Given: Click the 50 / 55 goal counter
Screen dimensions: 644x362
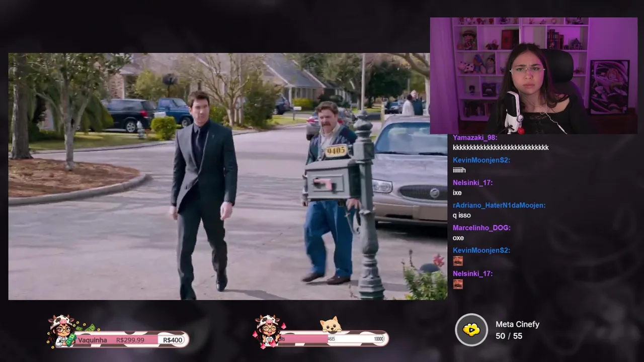Looking at the screenshot, I should [x=509, y=336].
